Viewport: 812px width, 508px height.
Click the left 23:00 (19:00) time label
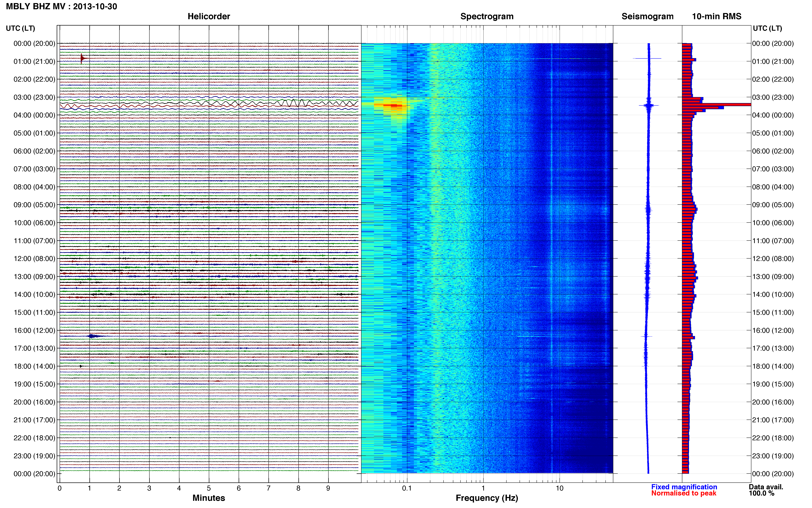pos(34,456)
